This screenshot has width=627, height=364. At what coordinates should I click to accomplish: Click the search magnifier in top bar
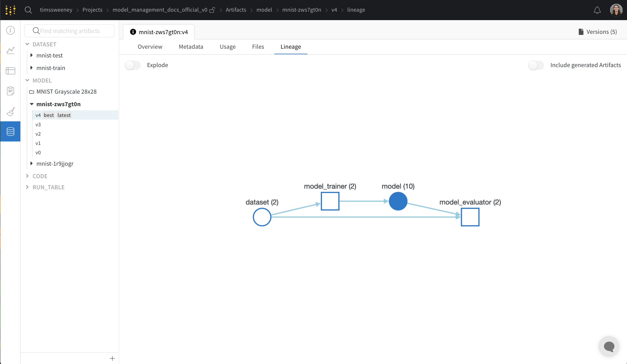coord(28,10)
